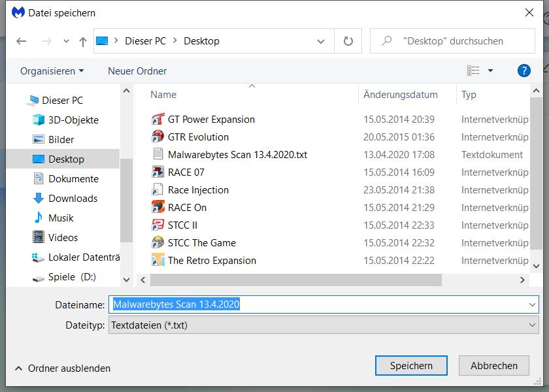Click the Abbrechen button

pos(493,366)
